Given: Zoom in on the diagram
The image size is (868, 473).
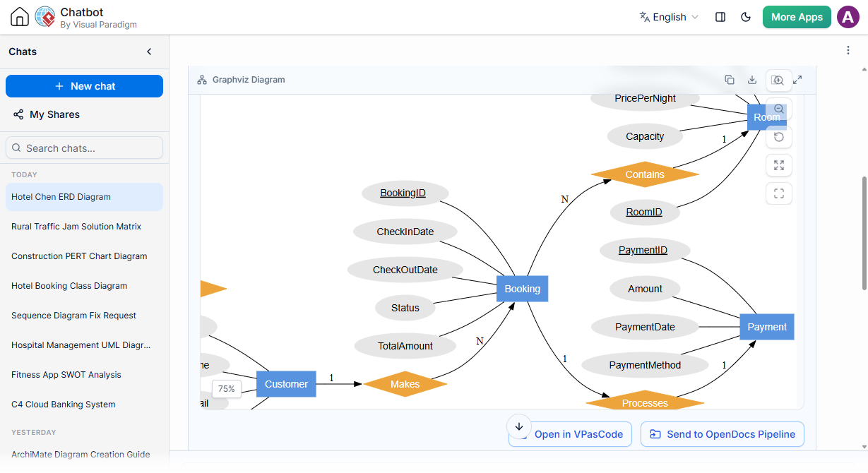Looking at the screenshot, I should (x=778, y=80).
